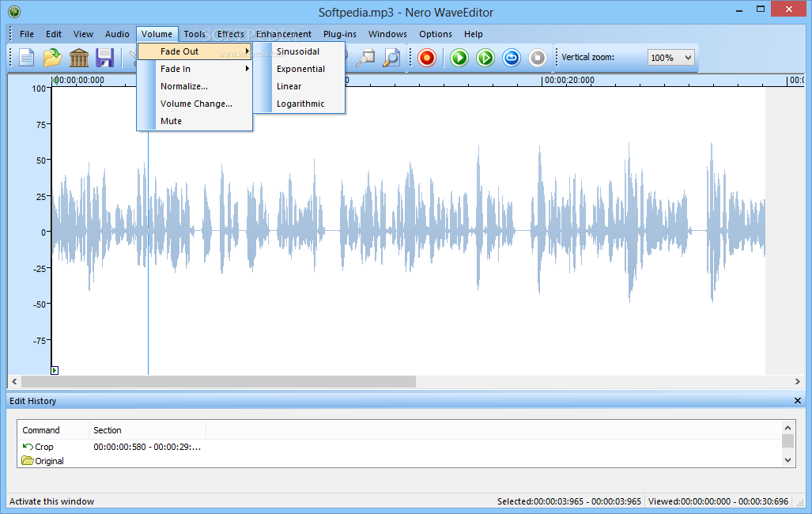Choose Sinusoidal fade out
812x514 pixels.
(x=298, y=51)
